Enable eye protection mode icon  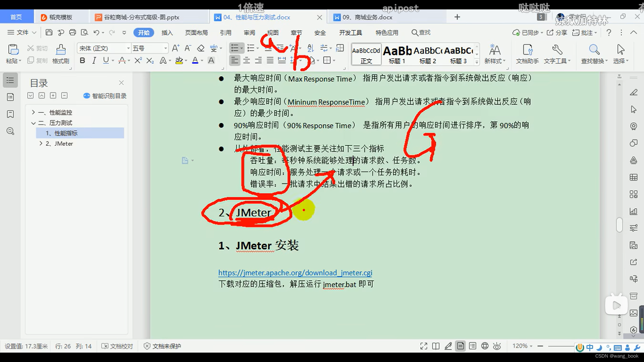(x=497, y=346)
